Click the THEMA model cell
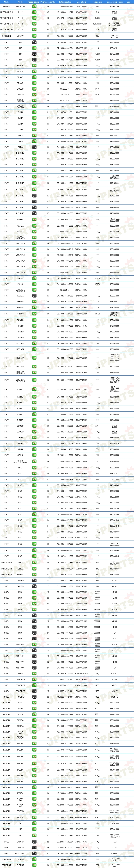 pos(20,817)
